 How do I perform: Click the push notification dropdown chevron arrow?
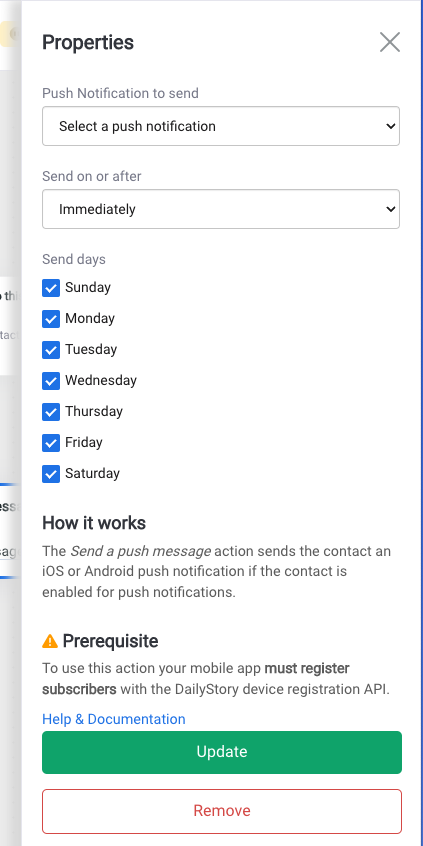click(391, 126)
